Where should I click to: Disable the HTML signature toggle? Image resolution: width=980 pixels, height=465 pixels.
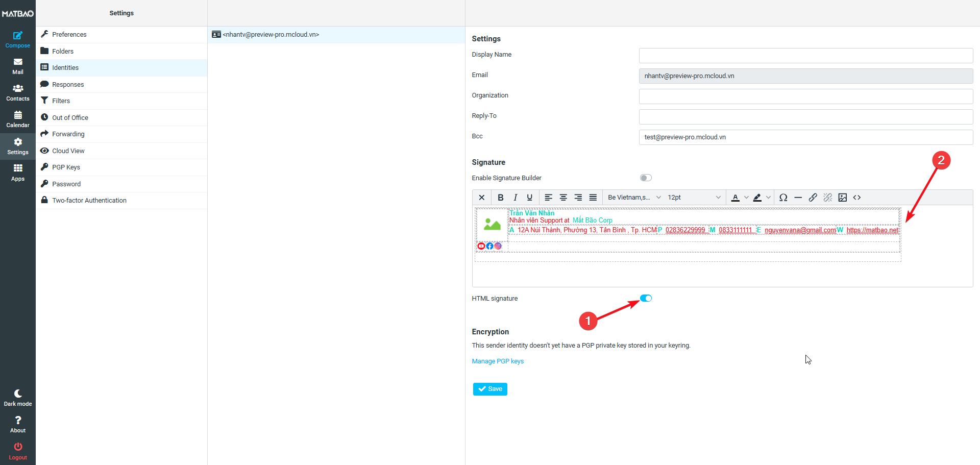[646, 299]
